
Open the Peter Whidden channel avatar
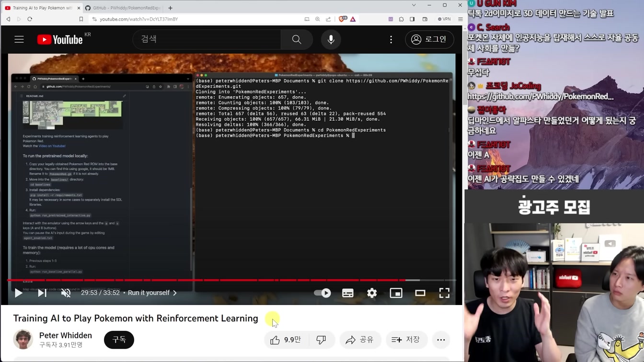pos(23,339)
